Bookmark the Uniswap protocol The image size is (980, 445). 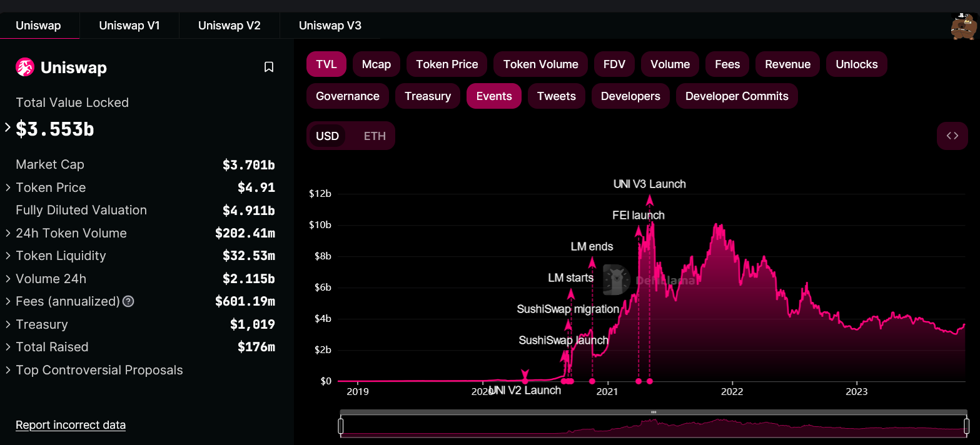coord(269,67)
